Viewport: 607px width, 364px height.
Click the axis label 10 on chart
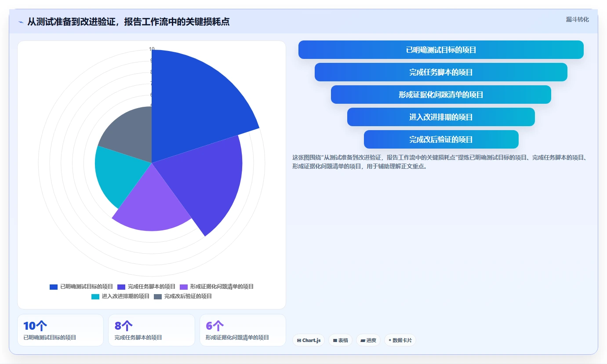(x=152, y=49)
